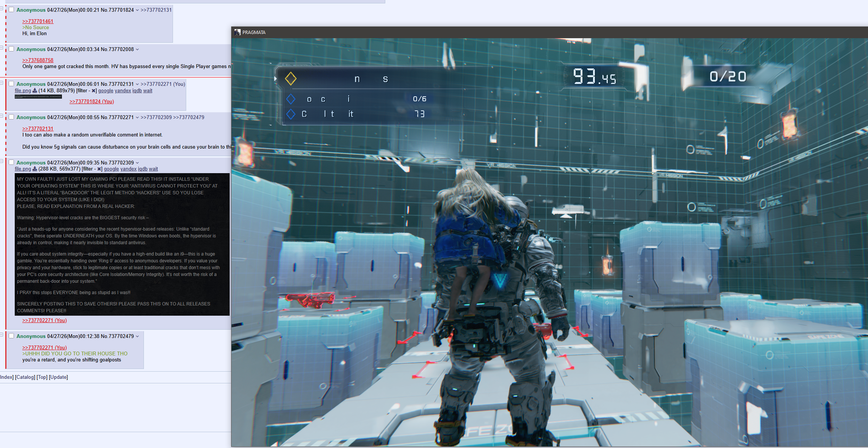
Task: Open the post menu arrow for No.737701824
Action: tap(137, 10)
